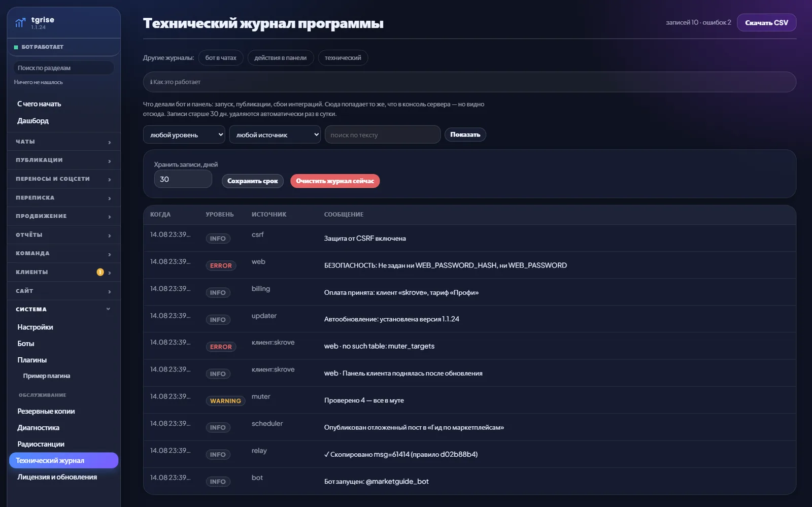Click the записей 10 · ошибок 2 counter
The height and width of the screenshot is (507, 812).
[698, 23]
